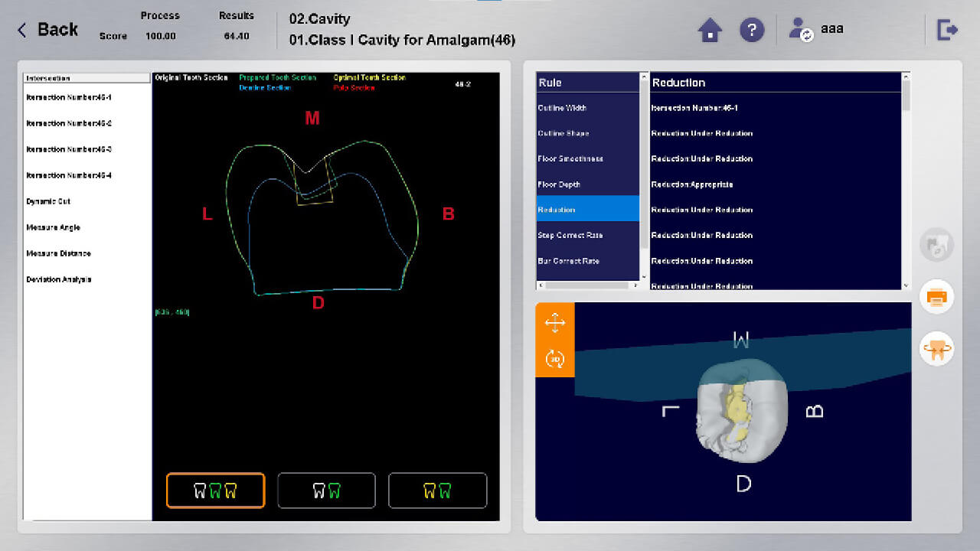Select the 3D rotate tool
This screenshot has width=980, height=551.
click(555, 358)
